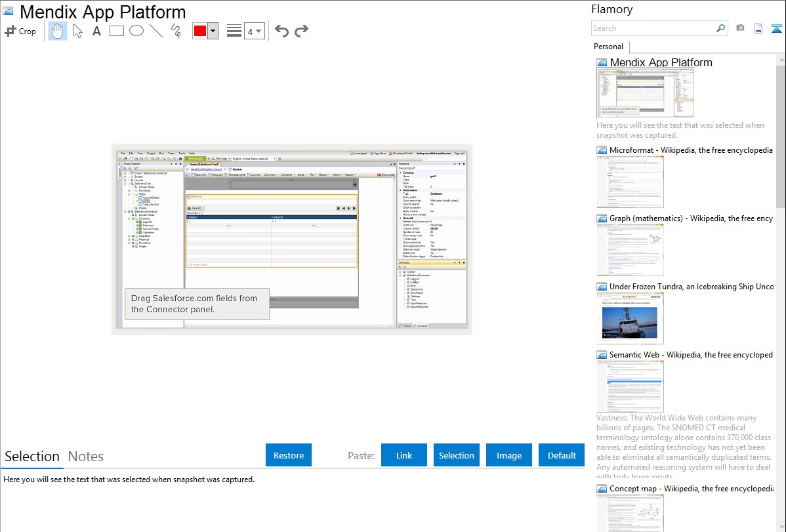Image resolution: width=786 pixels, height=532 pixels.
Task: Click the red color swatch
Action: 200,31
